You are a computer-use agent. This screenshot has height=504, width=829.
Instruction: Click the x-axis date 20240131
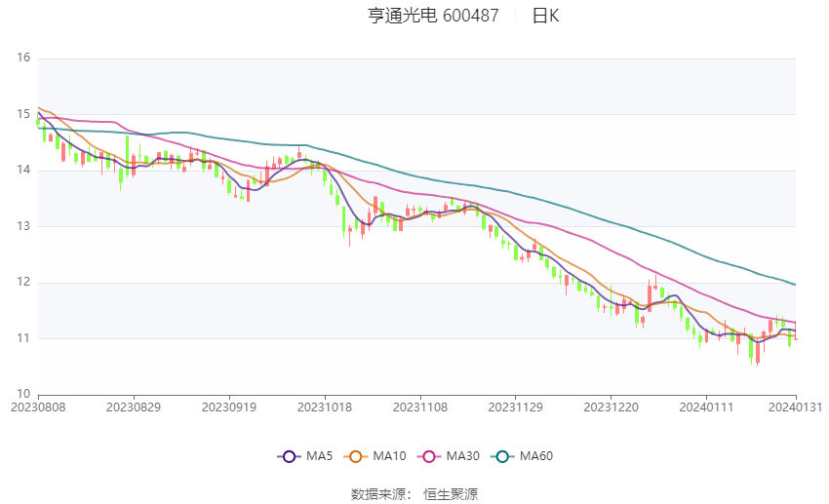tap(795, 407)
